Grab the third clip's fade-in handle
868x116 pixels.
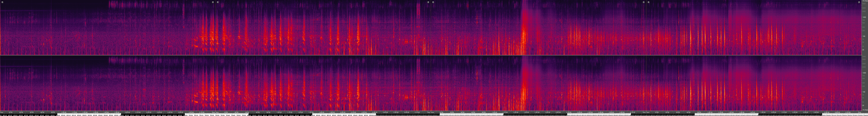(x=433, y=2)
